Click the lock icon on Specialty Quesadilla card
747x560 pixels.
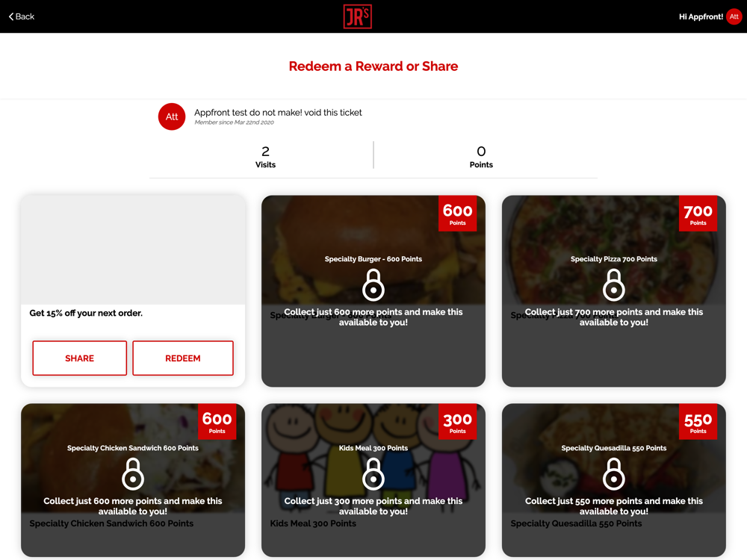click(x=613, y=474)
